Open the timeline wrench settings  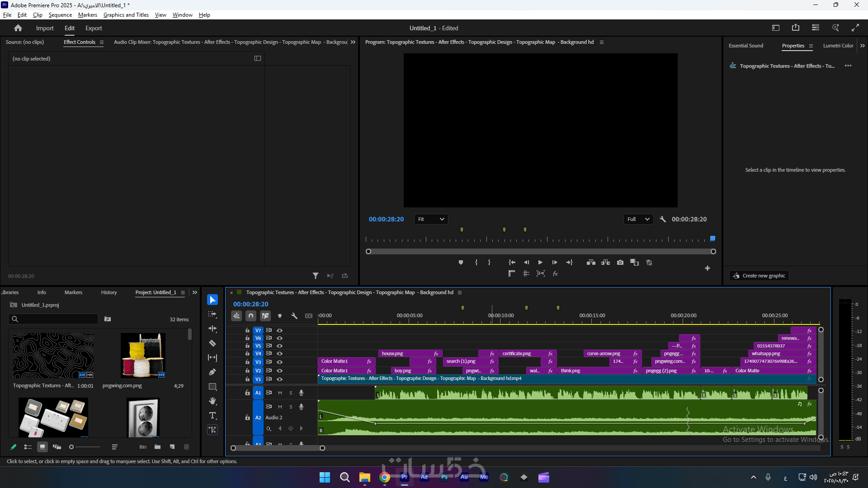(x=294, y=316)
